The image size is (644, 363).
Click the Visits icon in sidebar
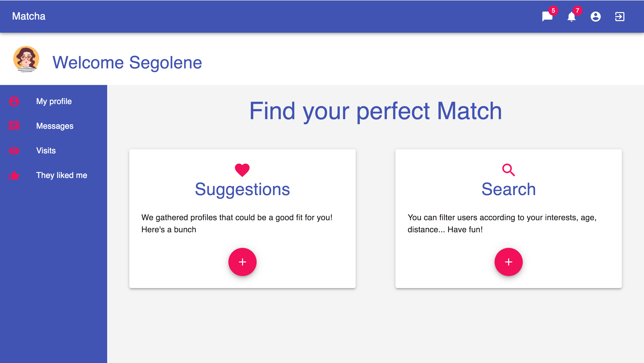click(x=15, y=150)
